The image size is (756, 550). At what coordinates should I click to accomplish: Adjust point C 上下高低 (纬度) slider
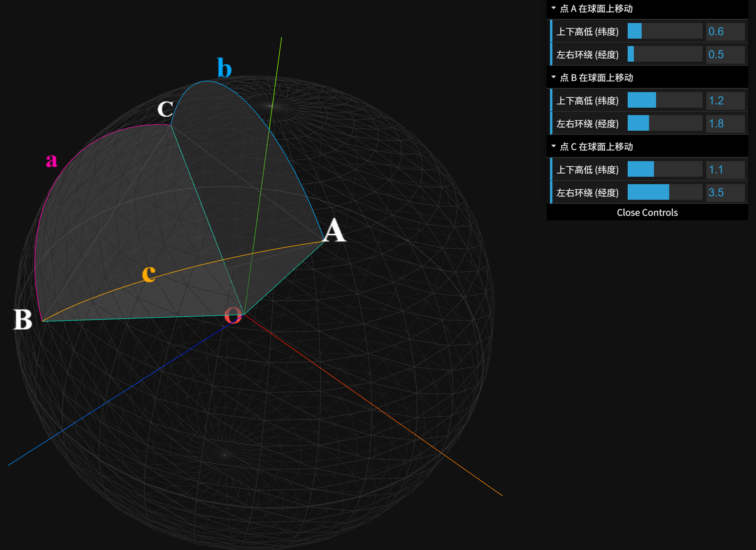click(x=665, y=169)
